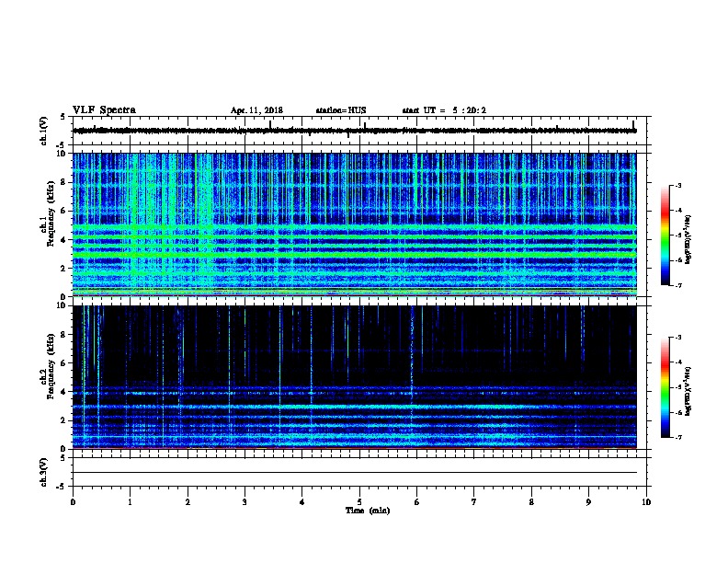Click the "ch.2 Frequency (kHz)" axis label
The width and height of the screenshot is (728, 563).
47,366
